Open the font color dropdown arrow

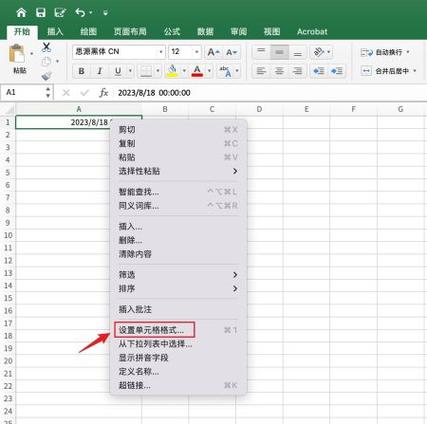[x=209, y=71]
